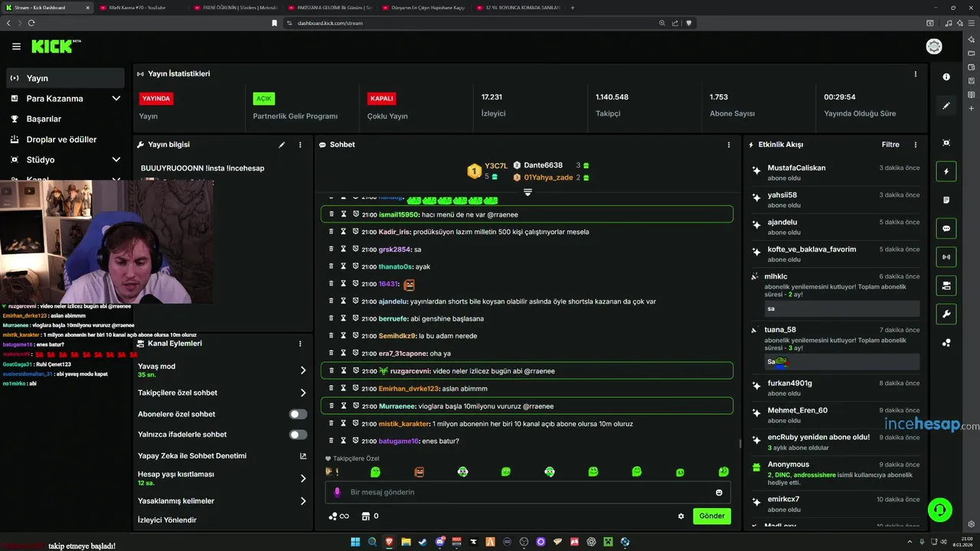The height and width of the screenshot is (551, 980).
Task: Click the shop icon below message box
Action: point(365,516)
